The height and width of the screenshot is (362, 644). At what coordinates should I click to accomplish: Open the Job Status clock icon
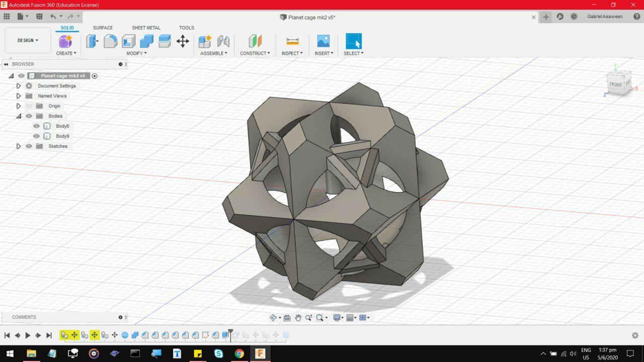[574, 17]
